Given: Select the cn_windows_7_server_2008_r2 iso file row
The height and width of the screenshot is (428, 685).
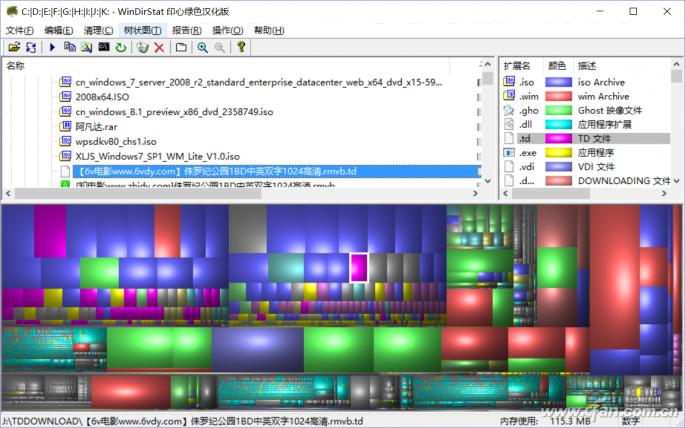Looking at the screenshot, I should pyautogui.click(x=259, y=82).
